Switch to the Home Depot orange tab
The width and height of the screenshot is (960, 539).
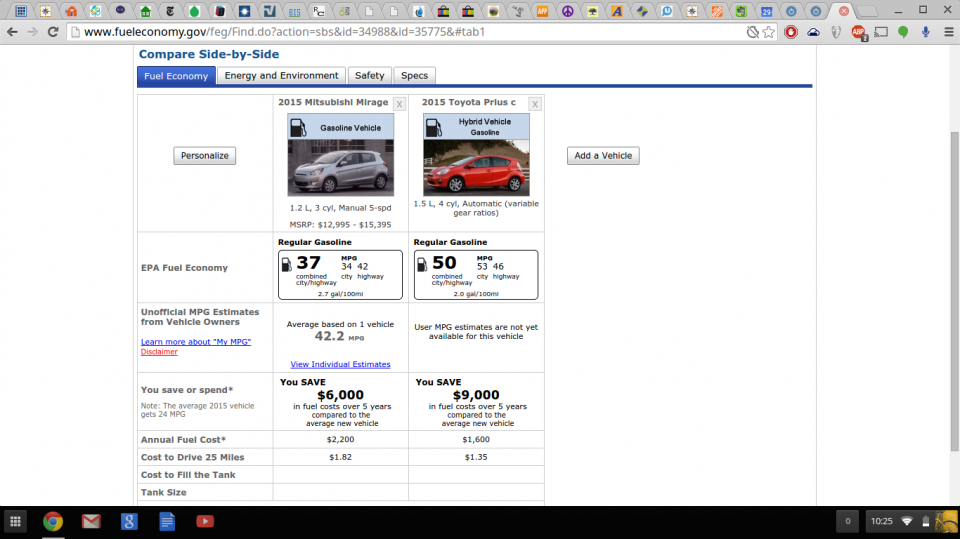click(x=716, y=11)
